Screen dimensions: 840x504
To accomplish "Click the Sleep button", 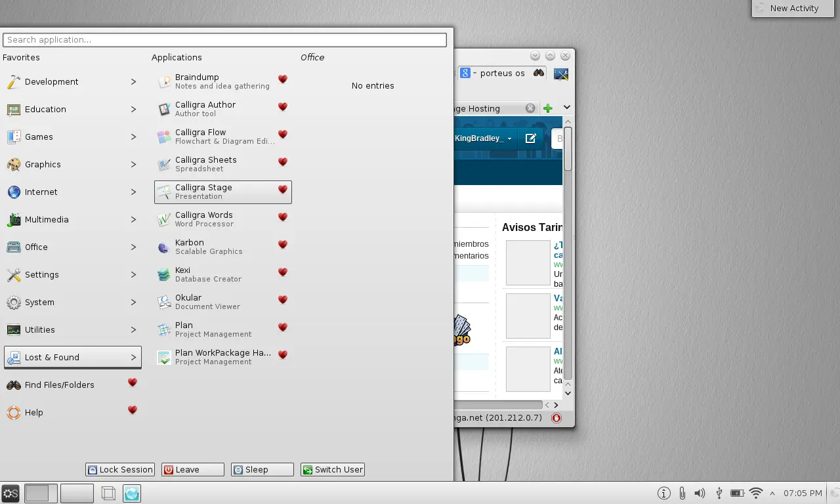I will click(x=262, y=470).
